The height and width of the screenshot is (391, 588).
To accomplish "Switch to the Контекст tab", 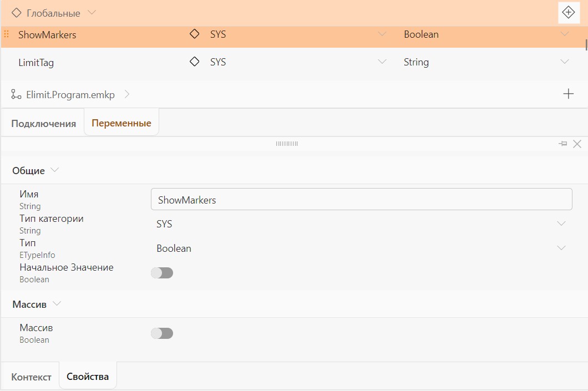I will click(x=31, y=377).
